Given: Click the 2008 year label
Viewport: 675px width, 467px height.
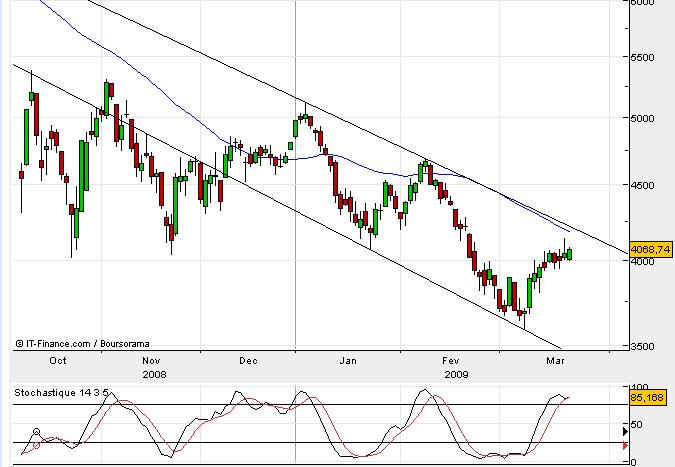Looking at the screenshot, I should tap(154, 374).
